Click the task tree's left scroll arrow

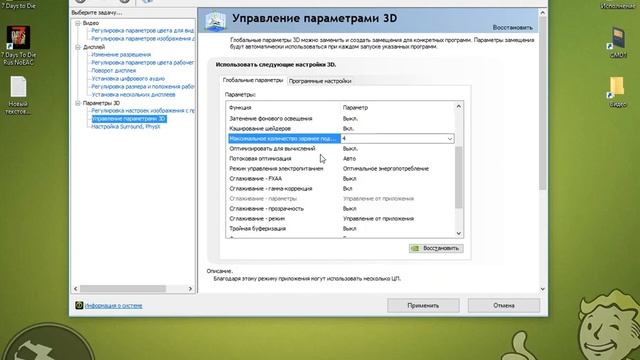[76, 289]
